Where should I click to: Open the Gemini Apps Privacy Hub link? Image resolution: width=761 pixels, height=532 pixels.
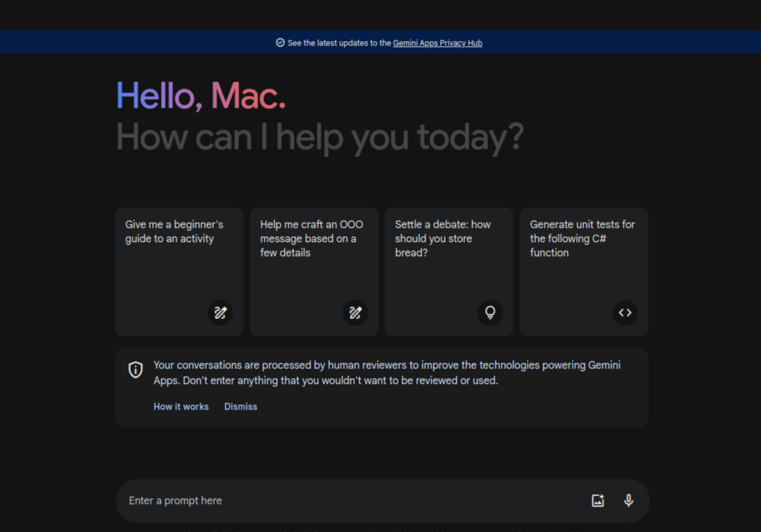coord(438,43)
